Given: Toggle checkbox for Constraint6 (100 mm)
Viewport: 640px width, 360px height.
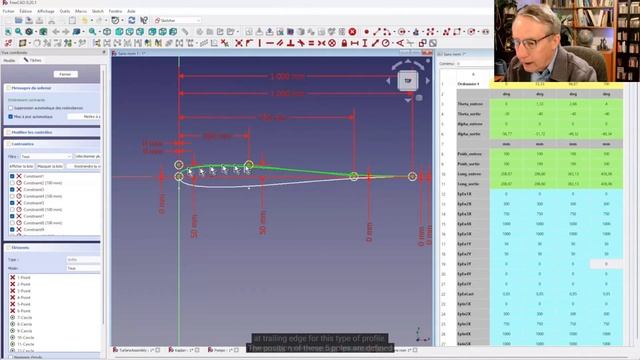Looking at the screenshot, I should click(12, 209).
